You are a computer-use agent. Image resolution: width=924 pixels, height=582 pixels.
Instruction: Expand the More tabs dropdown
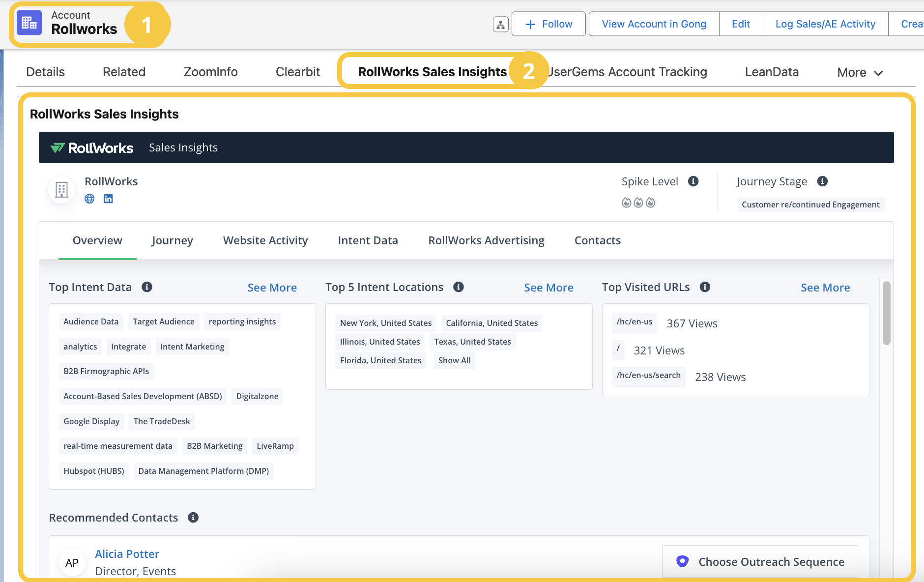pyautogui.click(x=860, y=73)
